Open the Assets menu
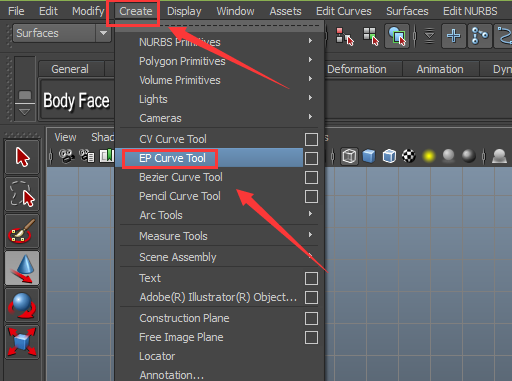The height and width of the screenshot is (381, 512). (285, 11)
